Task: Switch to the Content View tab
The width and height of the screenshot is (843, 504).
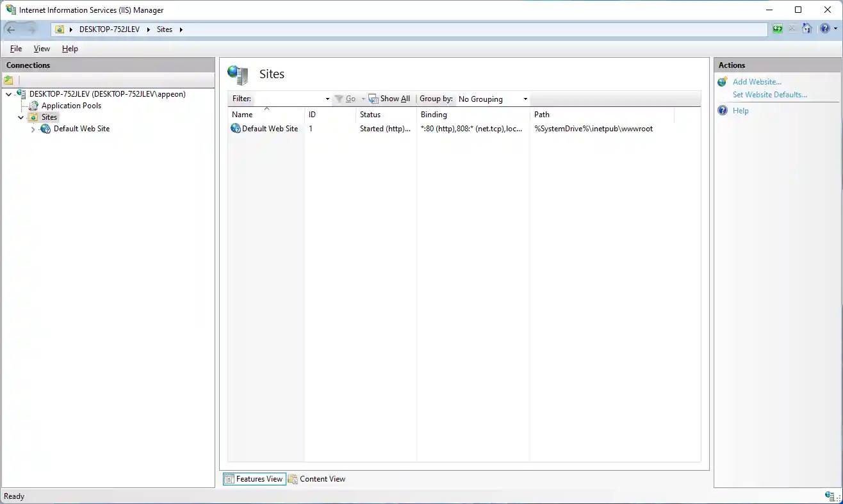Action: [317, 479]
